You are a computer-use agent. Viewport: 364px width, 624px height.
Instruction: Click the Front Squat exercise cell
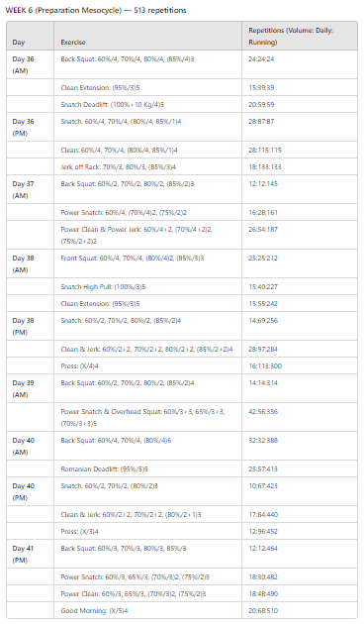point(147,263)
